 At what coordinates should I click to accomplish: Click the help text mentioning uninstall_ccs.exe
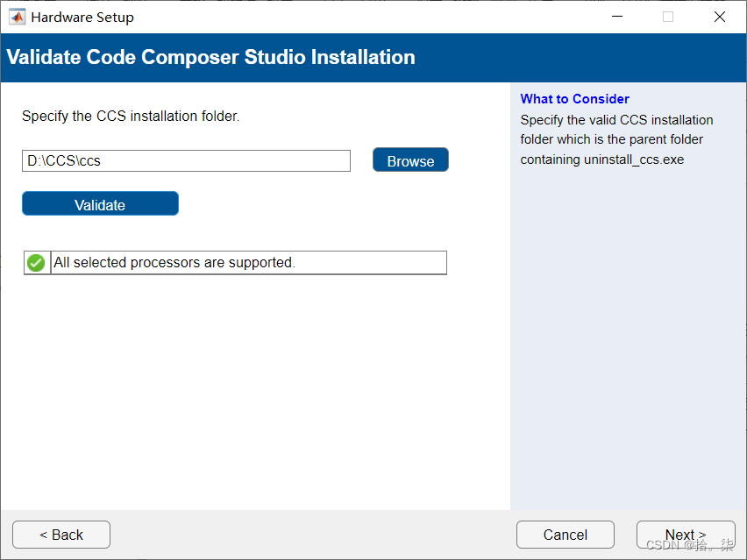tap(616, 139)
